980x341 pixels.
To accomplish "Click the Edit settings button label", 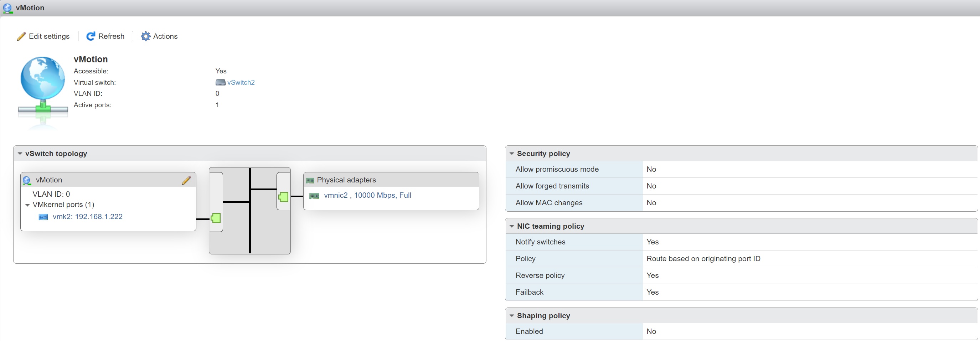I will coord(49,37).
